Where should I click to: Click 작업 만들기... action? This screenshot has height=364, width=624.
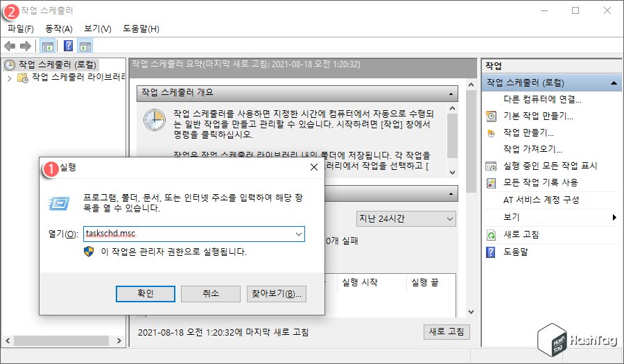528,133
